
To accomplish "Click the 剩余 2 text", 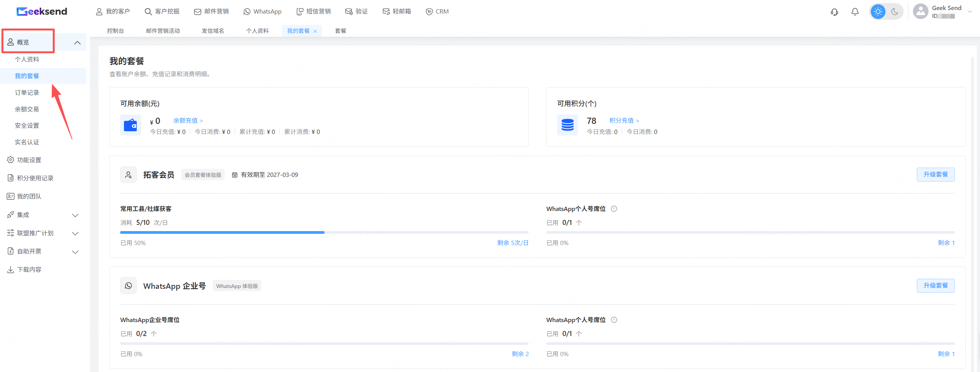I will point(520,354).
